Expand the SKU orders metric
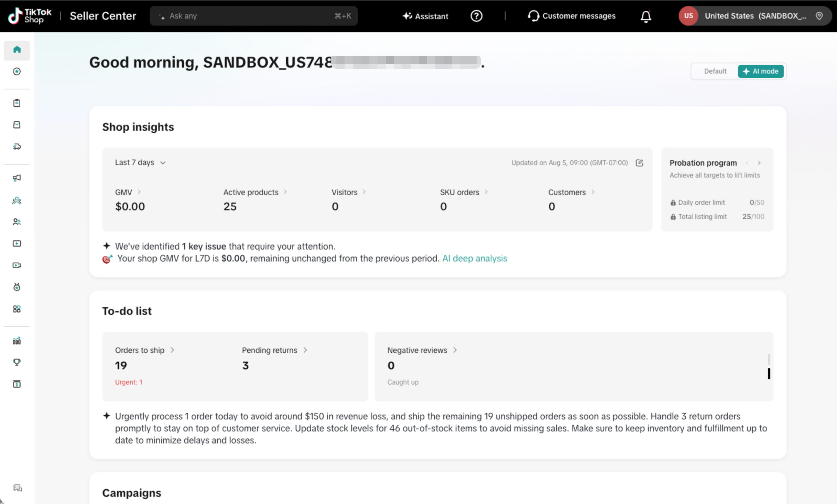Image resolution: width=837 pixels, height=504 pixels. pyautogui.click(x=464, y=192)
